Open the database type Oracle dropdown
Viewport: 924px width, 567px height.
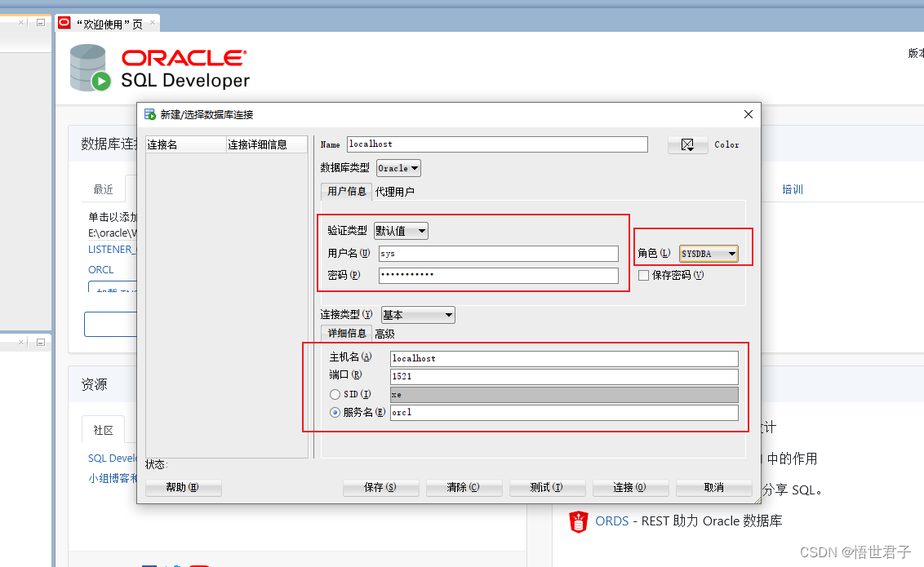coord(398,168)
